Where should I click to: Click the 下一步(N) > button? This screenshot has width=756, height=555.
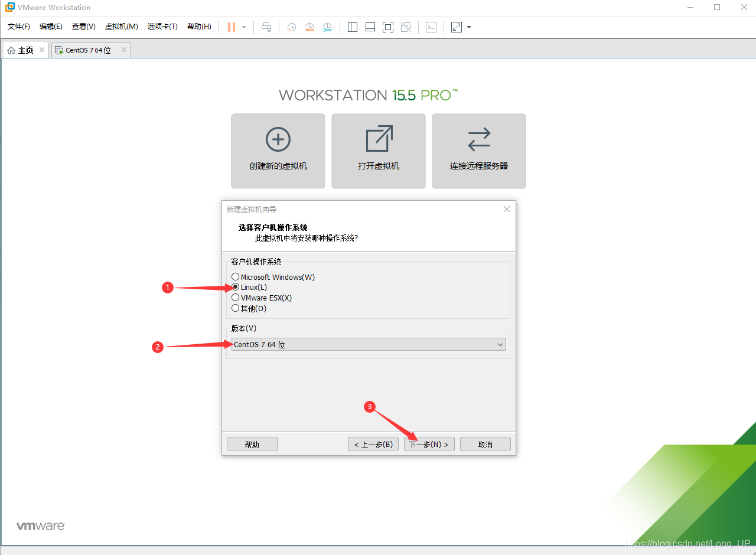pyautogui.click(x=429, y=444)
